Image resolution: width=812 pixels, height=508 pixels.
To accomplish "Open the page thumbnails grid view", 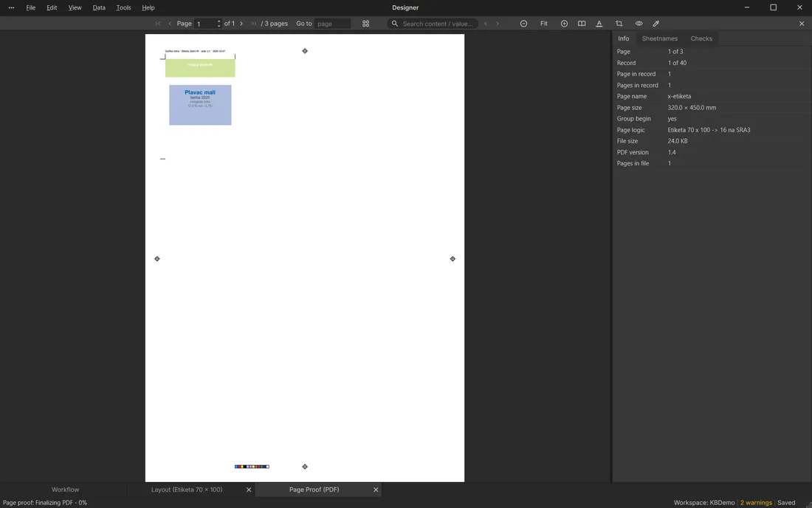I will (x=365, y=24).
